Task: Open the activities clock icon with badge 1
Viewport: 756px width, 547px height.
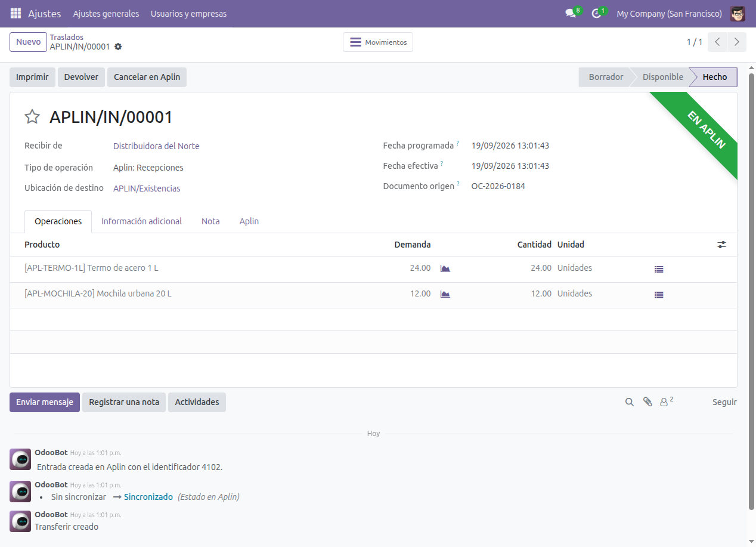Action: (x=599, y=13)
